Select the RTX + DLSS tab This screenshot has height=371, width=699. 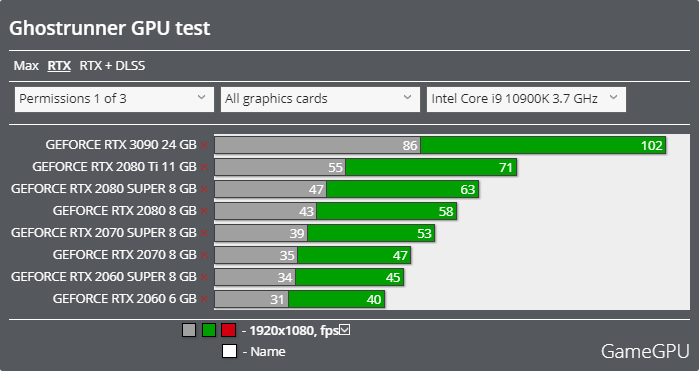112,66
